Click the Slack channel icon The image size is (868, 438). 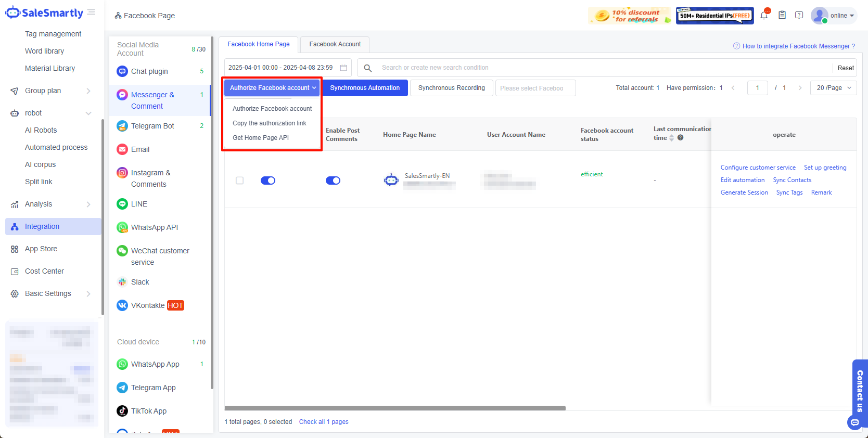click(x=122, y=282)
